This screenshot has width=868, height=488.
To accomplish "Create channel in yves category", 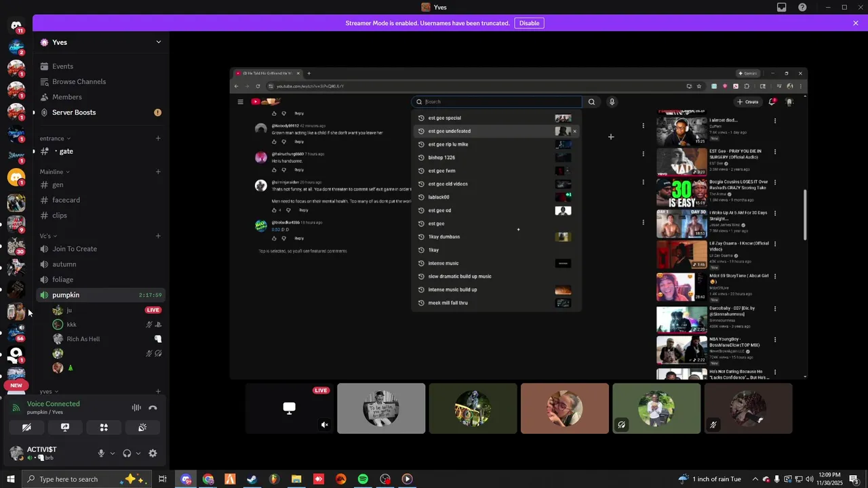I will 158,391.
